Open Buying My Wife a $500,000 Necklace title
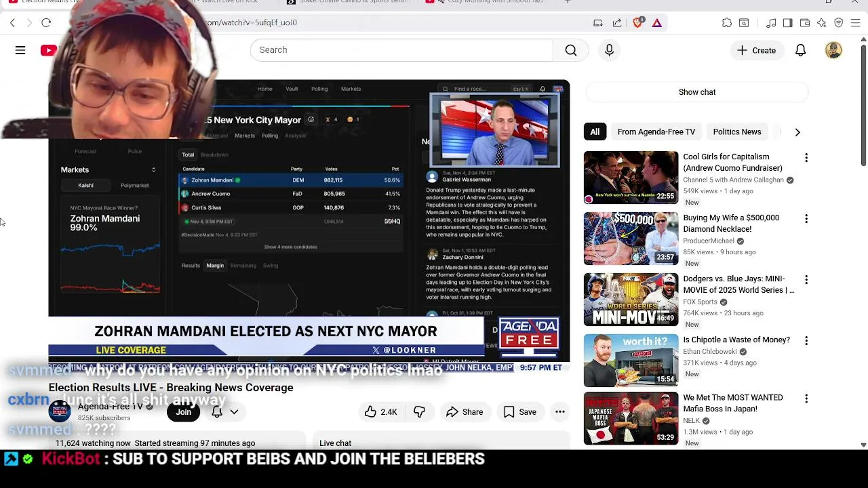 coord(731,224)
